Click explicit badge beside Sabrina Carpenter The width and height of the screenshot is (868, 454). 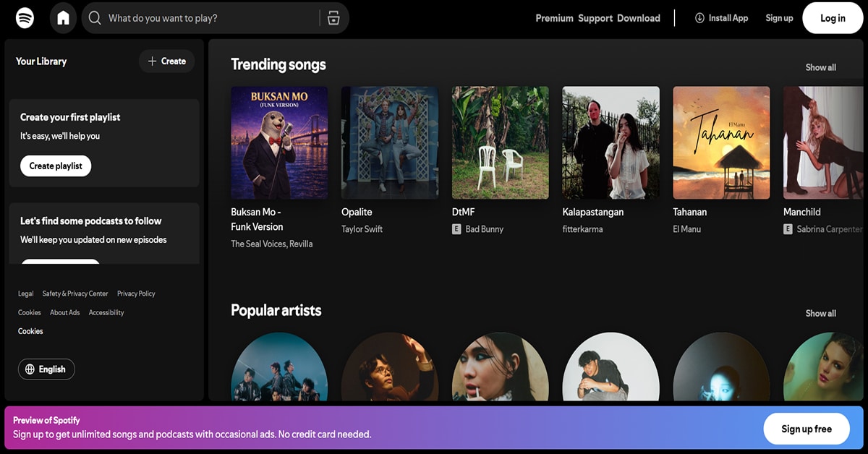coord(788,229)
